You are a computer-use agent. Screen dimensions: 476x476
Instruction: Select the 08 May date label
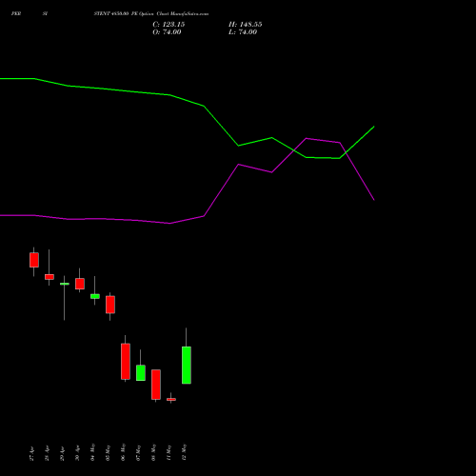153,452
